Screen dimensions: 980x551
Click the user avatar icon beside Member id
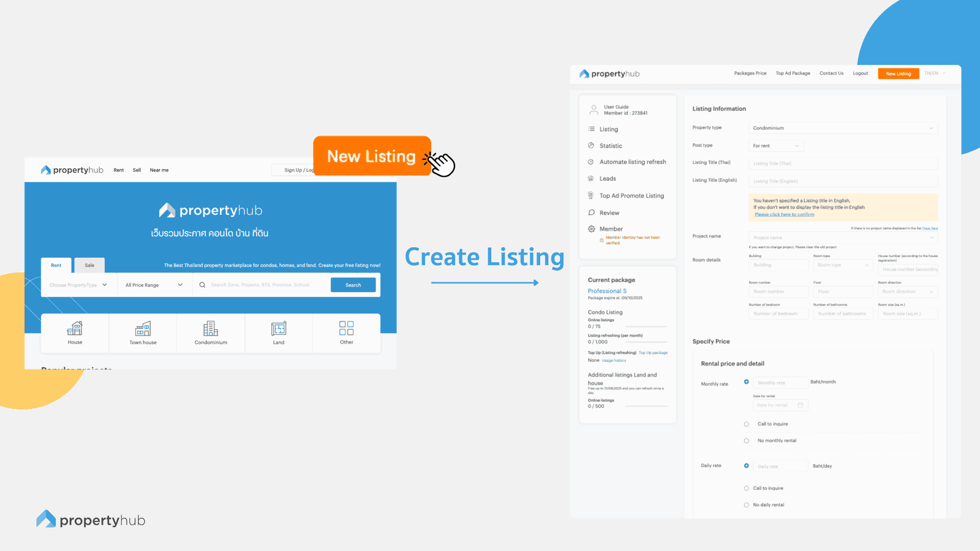tap(594, 110)
